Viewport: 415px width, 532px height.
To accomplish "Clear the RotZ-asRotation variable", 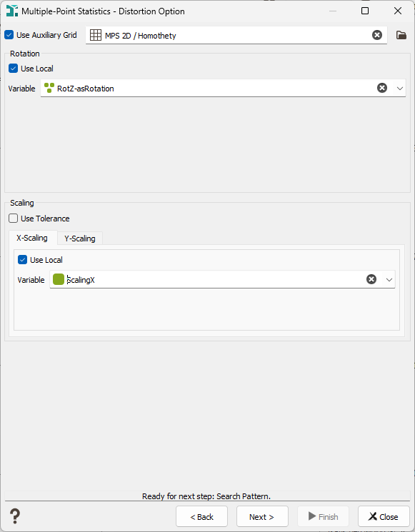I will (382, 88).
